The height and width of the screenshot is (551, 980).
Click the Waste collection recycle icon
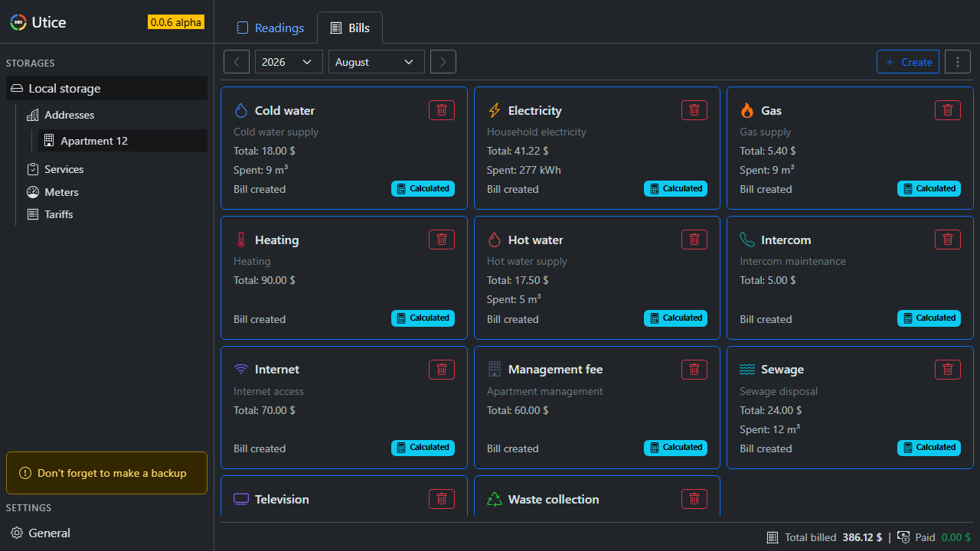tap(495, 499)
